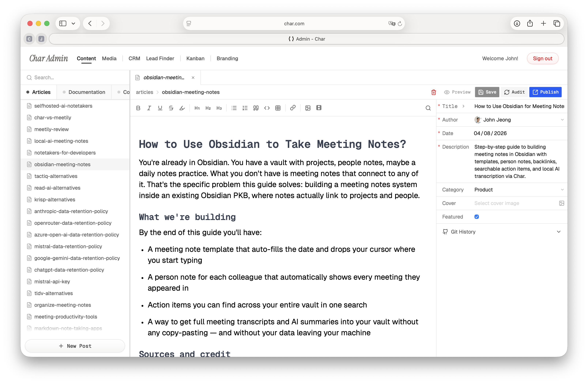
Task: Expand the Git History section
Action: pyautogui.click(x=502, y=232)
